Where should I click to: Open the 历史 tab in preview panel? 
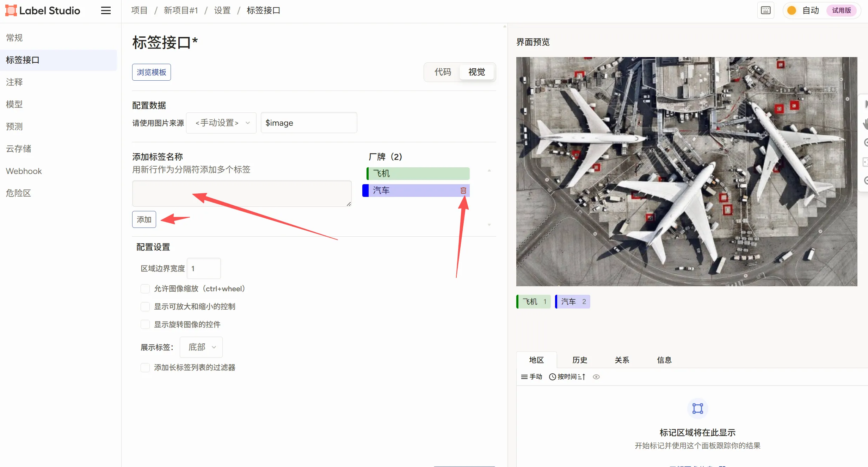pyautogui.click(x=579, y=360)
